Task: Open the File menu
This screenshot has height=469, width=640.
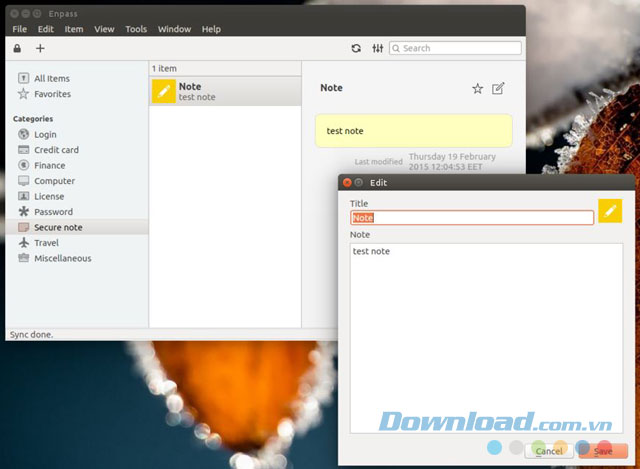Action: [x=20, y=29]
